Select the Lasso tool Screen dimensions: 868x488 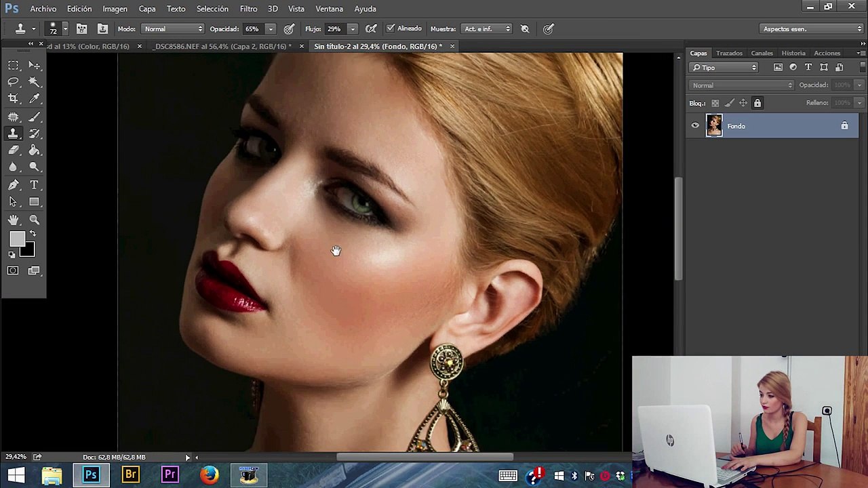[x=13, y=81]
